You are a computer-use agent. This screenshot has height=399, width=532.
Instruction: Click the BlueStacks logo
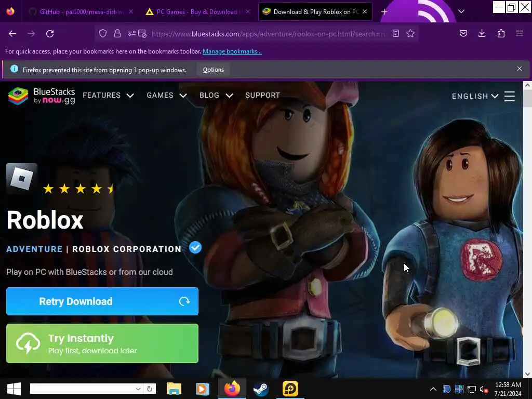[42, 96]
